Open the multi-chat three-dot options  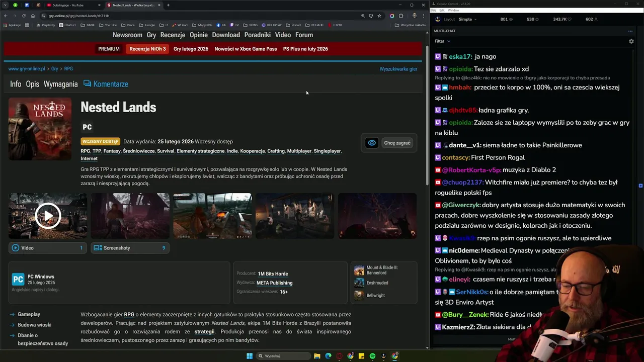[x=630, y=31]
